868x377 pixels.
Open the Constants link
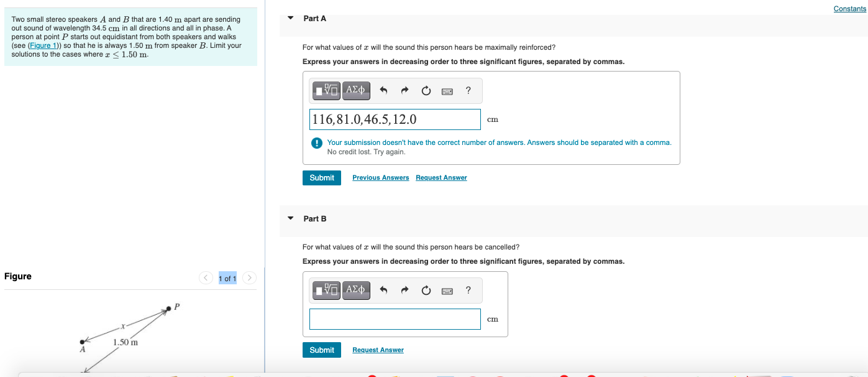click(x=849, y=9)
